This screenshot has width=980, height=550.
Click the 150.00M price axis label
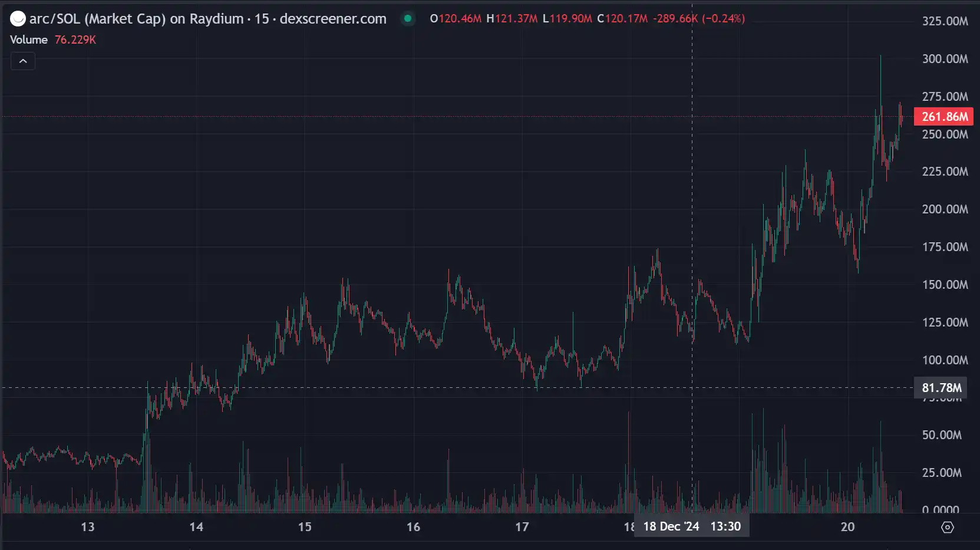coord(945,285)
